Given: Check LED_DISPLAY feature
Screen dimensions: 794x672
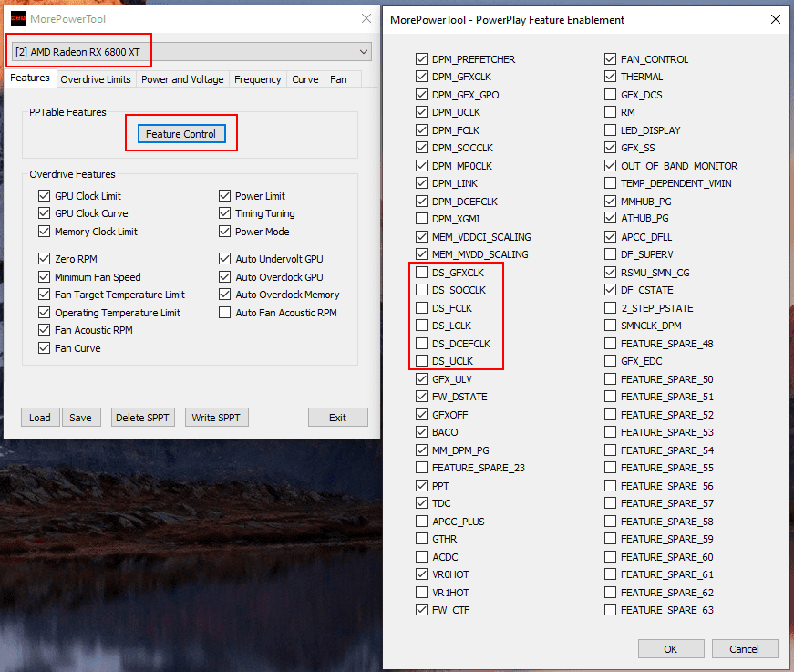Looking at the screenshot, I should tap(610, 130).
